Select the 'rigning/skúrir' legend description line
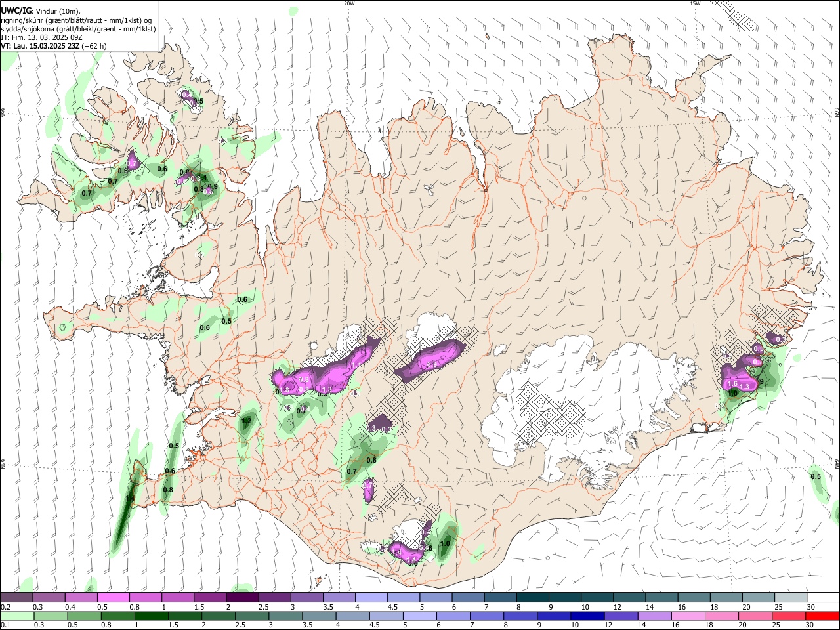 (x=75, y=20)
